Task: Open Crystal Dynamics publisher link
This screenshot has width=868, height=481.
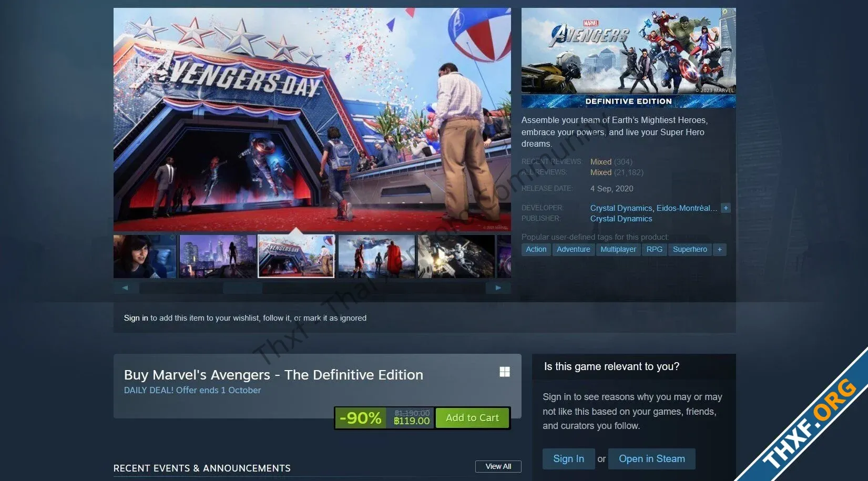Action: tap(621, 219)
